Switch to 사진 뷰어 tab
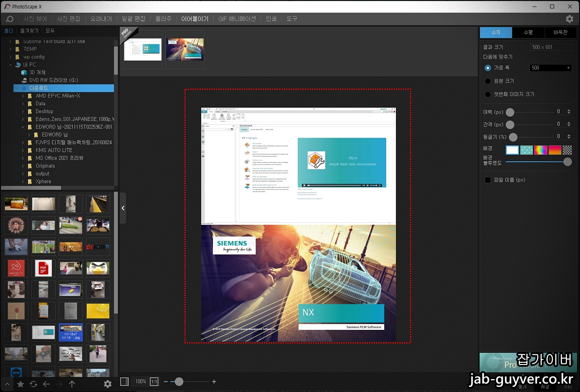Image resolution: width=580 pixels, height=392 pixels. 35,19
